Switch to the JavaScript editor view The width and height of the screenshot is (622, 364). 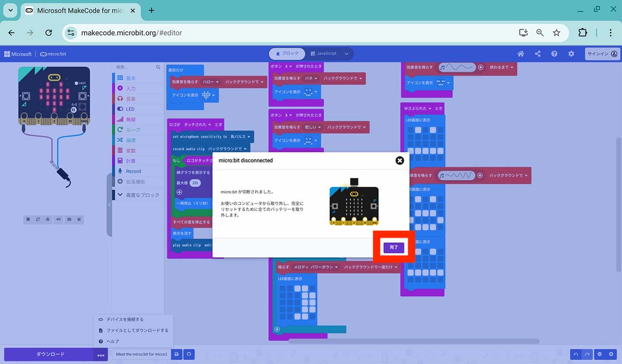[323, 53]
